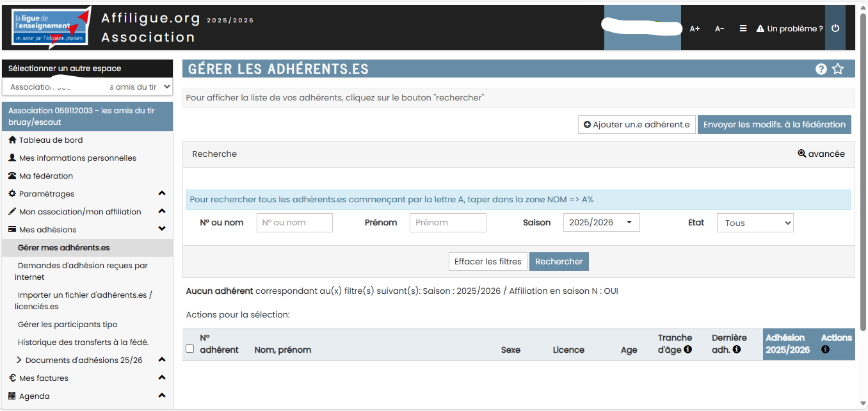868x411 pixels.
Task: Open Tableau de bord menu item
Action: click(51, 140)
